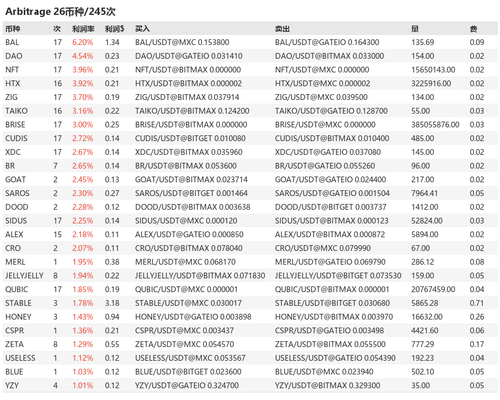Select buy cell CRO/USDT@BITMAX 0.078040
This screenshot has height=400, width=500.
coord(189,248)
